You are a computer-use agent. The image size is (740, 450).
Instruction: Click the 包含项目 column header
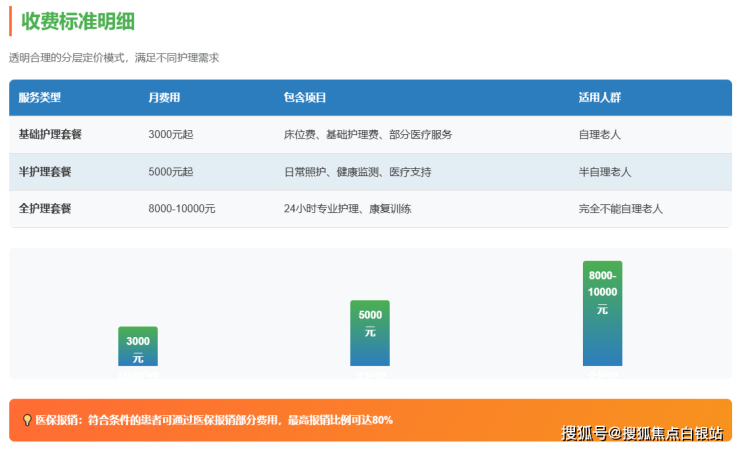click(305, 98)
